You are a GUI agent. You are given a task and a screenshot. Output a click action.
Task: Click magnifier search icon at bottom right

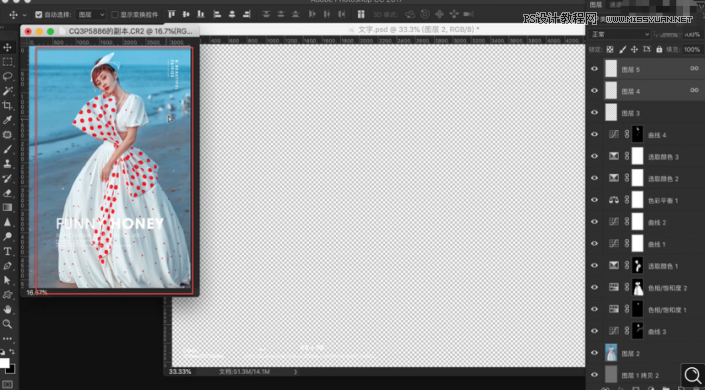pos(693,376)
